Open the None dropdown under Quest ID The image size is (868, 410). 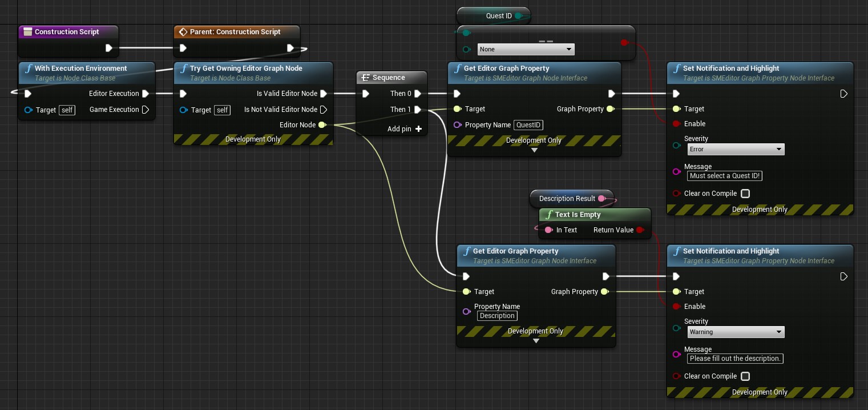[526, 50]
